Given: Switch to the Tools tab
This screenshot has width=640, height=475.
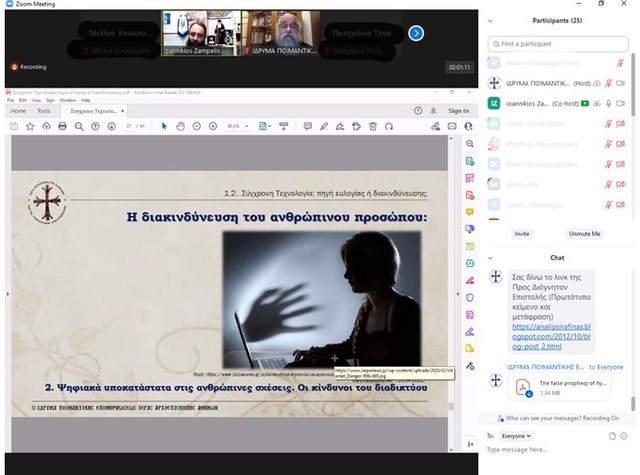Looking at the screenshot, I should point(44,111).
